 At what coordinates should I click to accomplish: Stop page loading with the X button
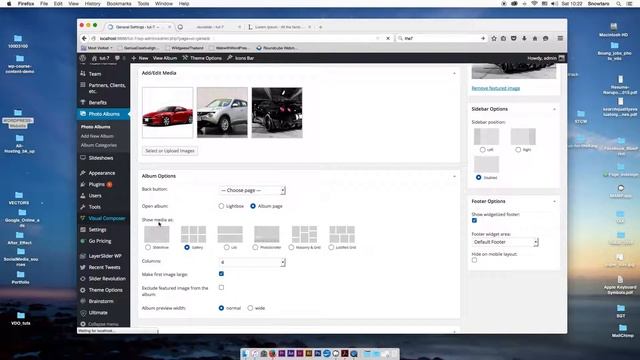[388, 38]
